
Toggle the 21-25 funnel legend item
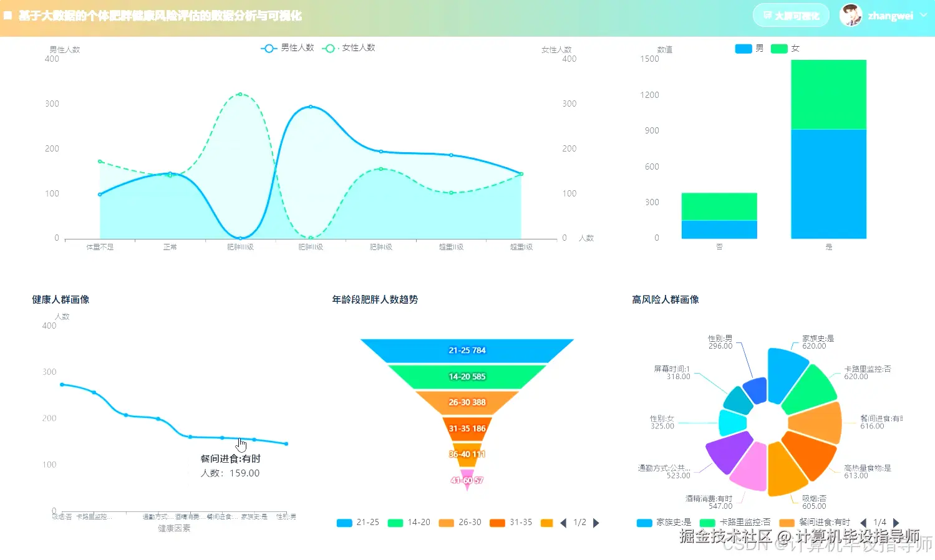pos(358,523)
